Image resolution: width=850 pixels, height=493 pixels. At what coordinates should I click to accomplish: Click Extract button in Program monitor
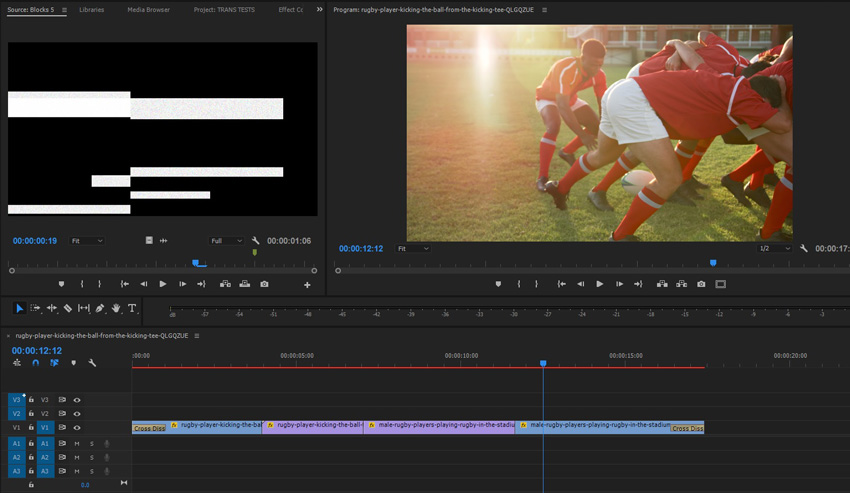tap(681, 284)
